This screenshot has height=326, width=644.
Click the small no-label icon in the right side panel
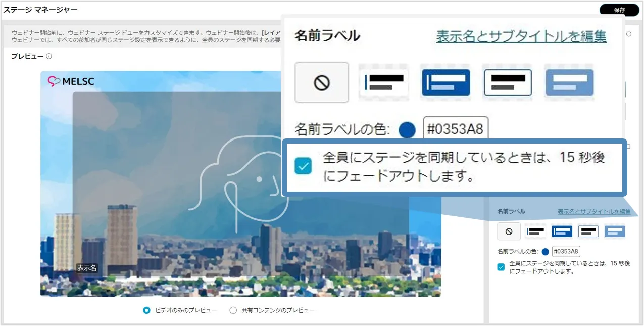point(509,231)
